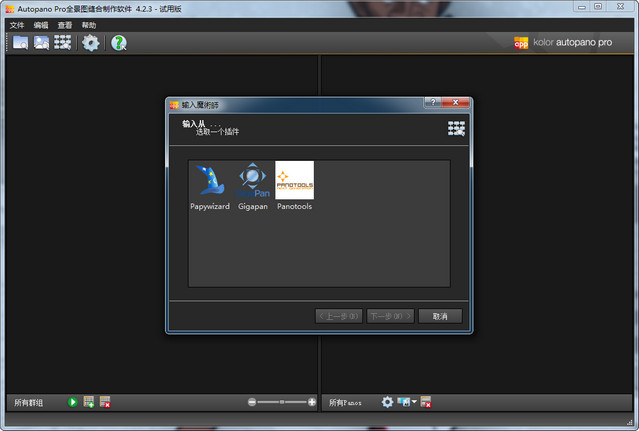Minimize the Autopano Pro window
639x431 pixels.
pyautogui.click(x=582, y=7)
